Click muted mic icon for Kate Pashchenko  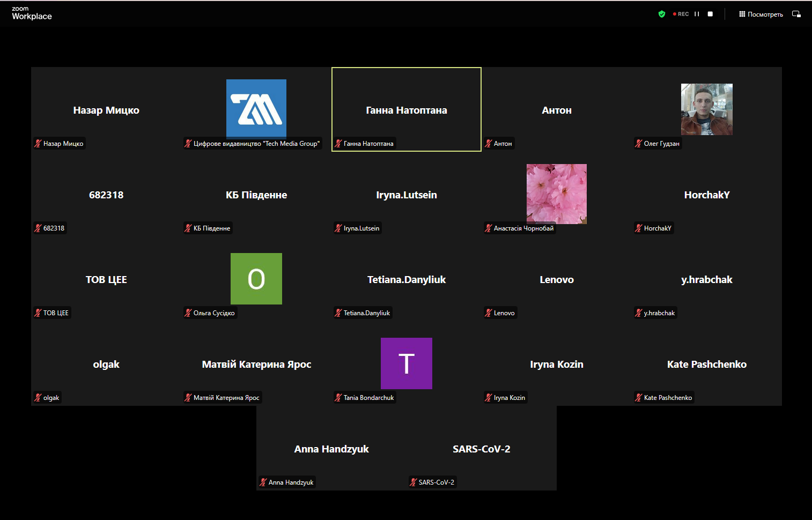[639, 398]
